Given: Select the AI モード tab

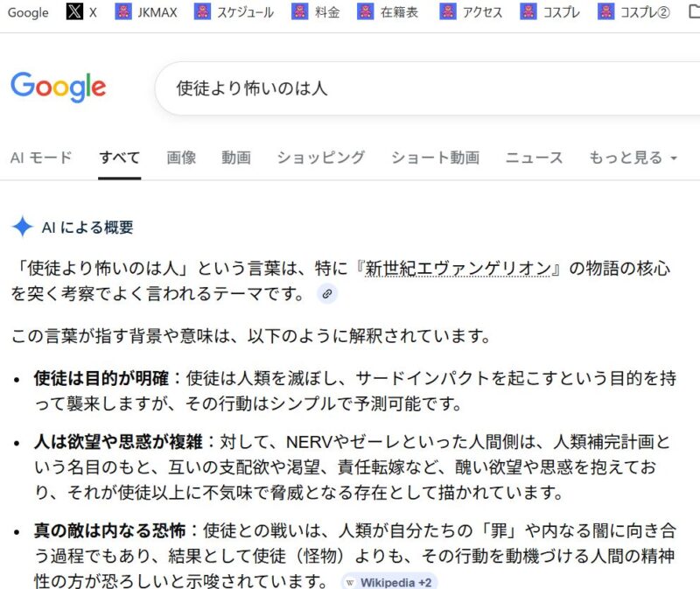Looking at the screenshot, I should [x=41, y=158].
